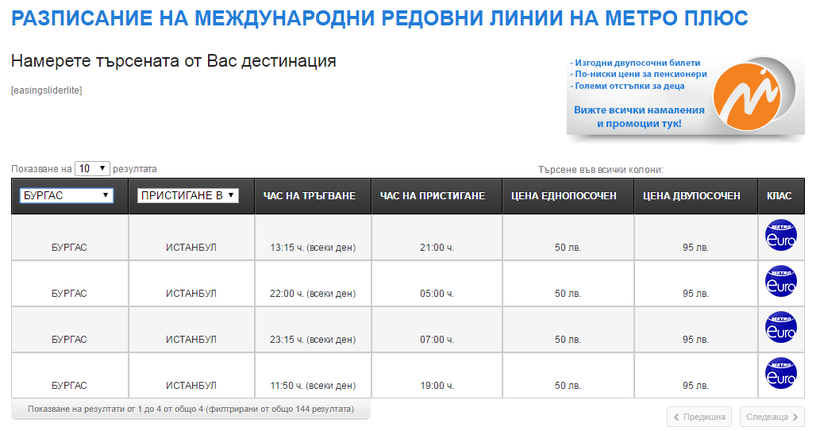Click arrival time '21:00 ч.'

coord(437,247)
